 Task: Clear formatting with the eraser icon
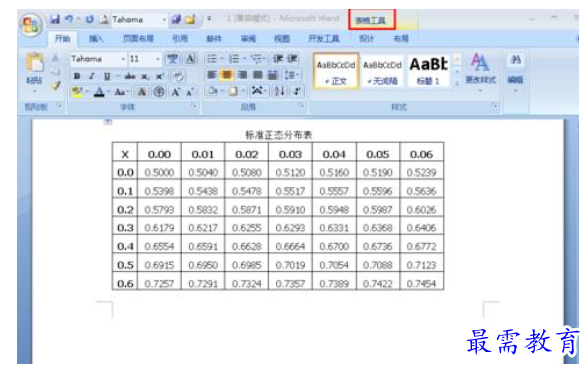coord(178,76)
